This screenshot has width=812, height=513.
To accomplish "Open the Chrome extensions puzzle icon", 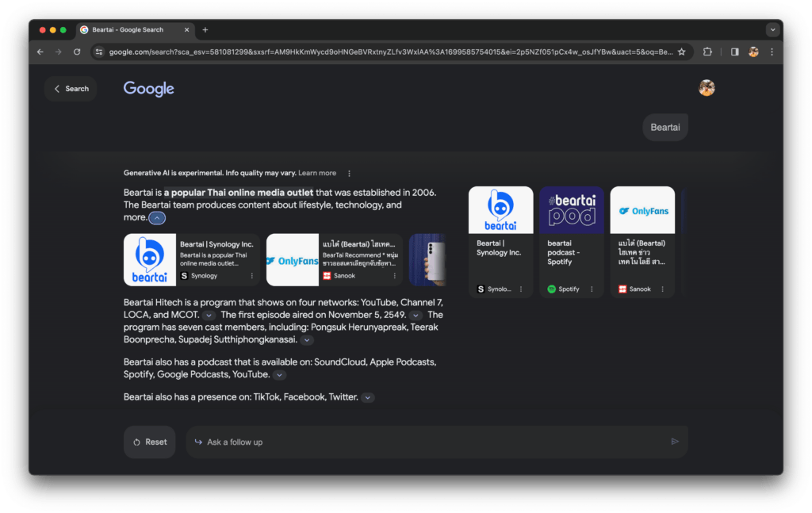I will coord(707,52).
